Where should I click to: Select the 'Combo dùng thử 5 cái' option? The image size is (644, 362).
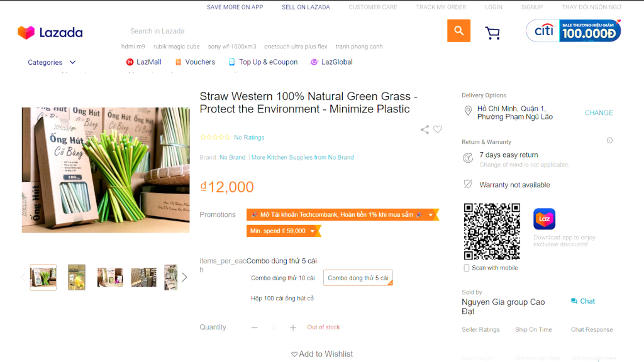click(x=358, y=278)
